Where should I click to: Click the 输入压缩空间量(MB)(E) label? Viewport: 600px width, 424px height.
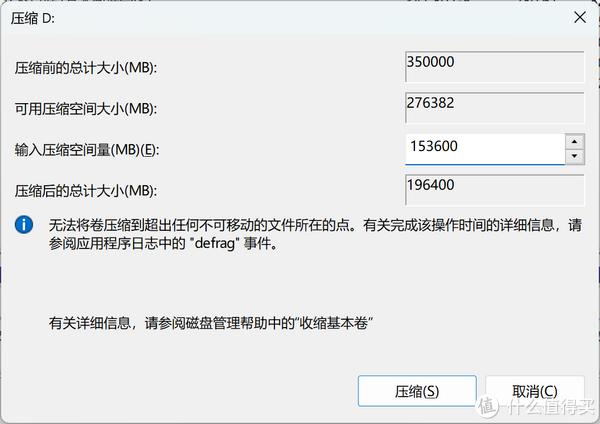[x=86, y=150]
